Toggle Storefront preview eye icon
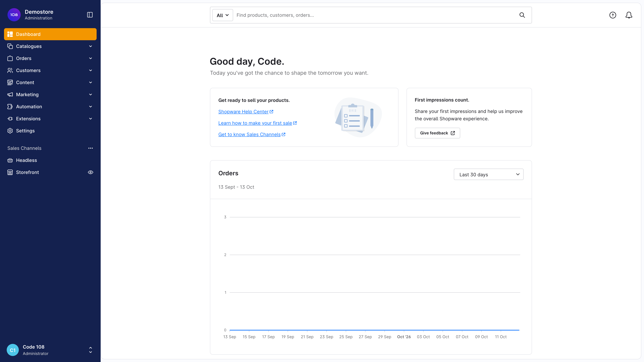 point(91,172)
